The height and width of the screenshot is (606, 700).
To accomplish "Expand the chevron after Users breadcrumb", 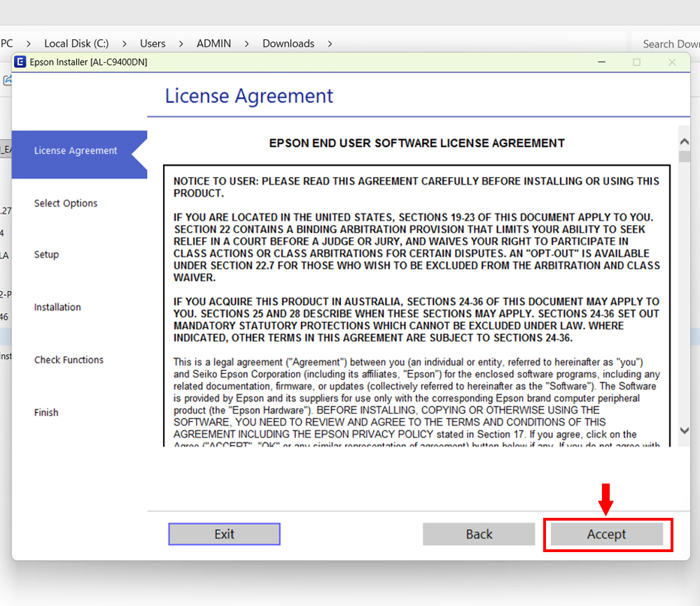I will [181, 43].
